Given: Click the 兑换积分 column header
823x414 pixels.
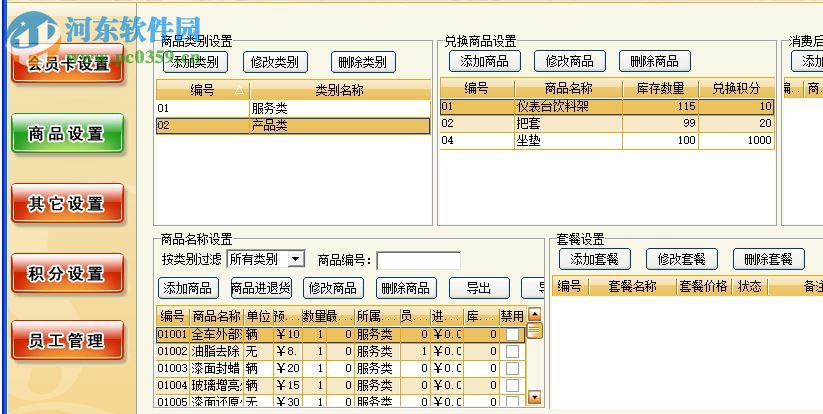Looking at the screenshot, I should coord(736,88).
